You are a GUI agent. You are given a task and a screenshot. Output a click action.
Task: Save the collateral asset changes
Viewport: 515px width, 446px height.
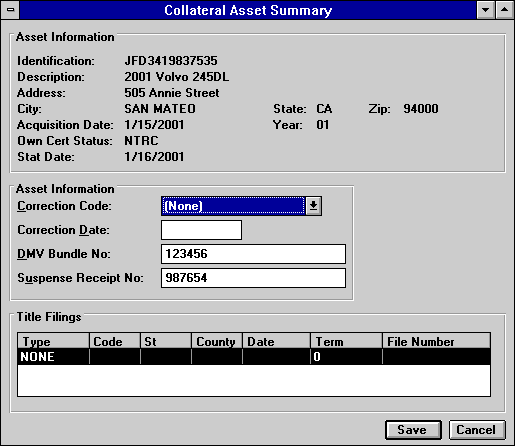point(413,430)
